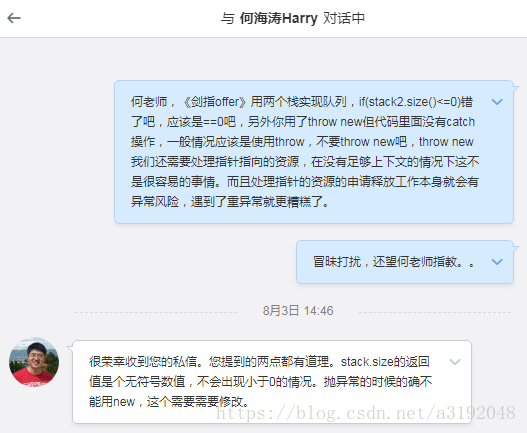The width and height of the screenshot is (527, 433).
Task: Click the line 异常风险，遇到了重异常就更糟糕了
Action: coord(230,202)
